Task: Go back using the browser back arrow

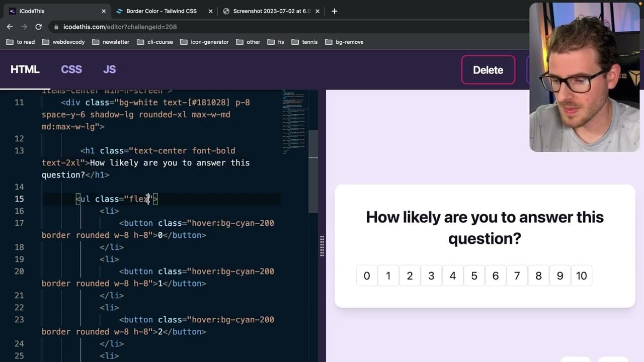Action: point(10,27)
